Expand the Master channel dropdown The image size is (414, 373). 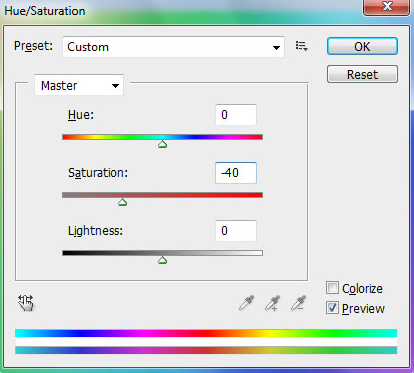coord(79,85)
